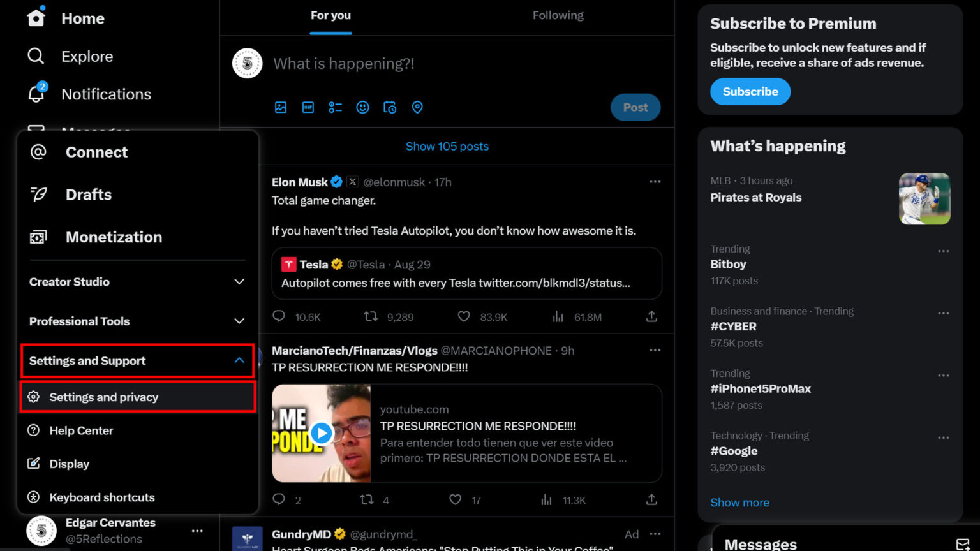
Task: Switch to the Following tab
Action: coord(558,16)
